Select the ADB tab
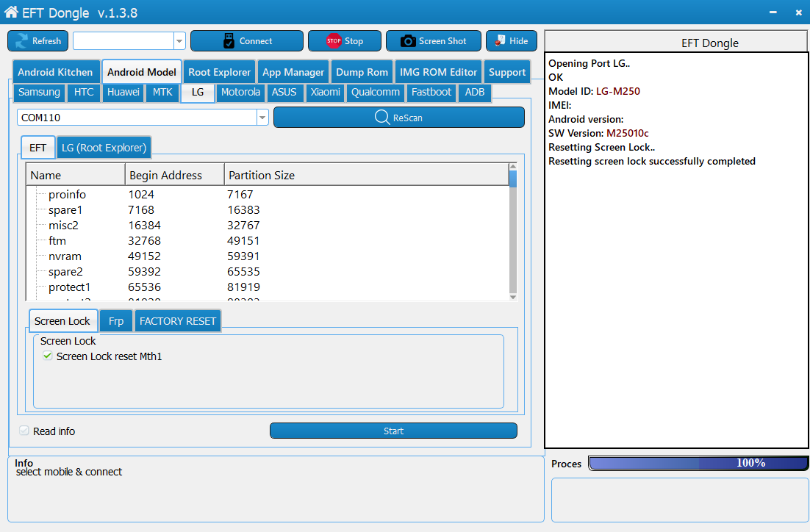The height and width of the screenshot is (532, 810). click(x=475, y=92)
